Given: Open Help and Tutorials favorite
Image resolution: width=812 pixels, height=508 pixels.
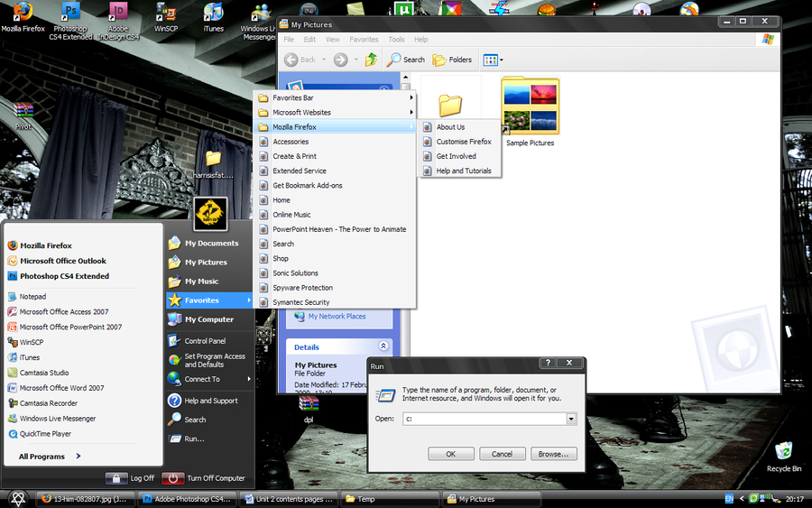Looking at the screenshot, I should [460, 171].
